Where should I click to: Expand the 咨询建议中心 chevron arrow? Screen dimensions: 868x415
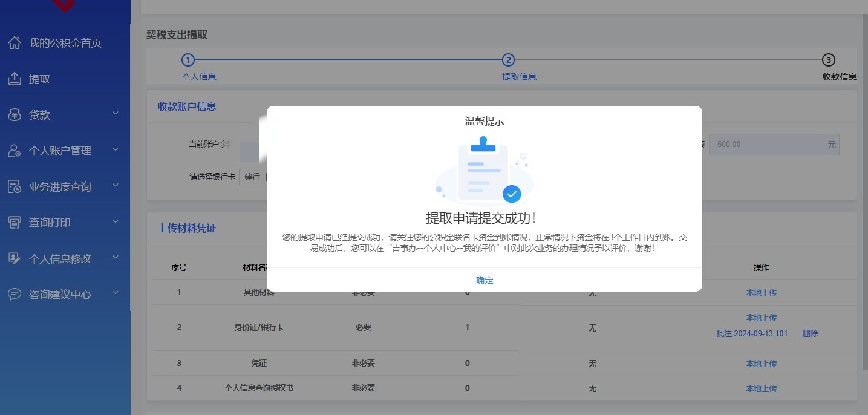(x=116, y=293)
